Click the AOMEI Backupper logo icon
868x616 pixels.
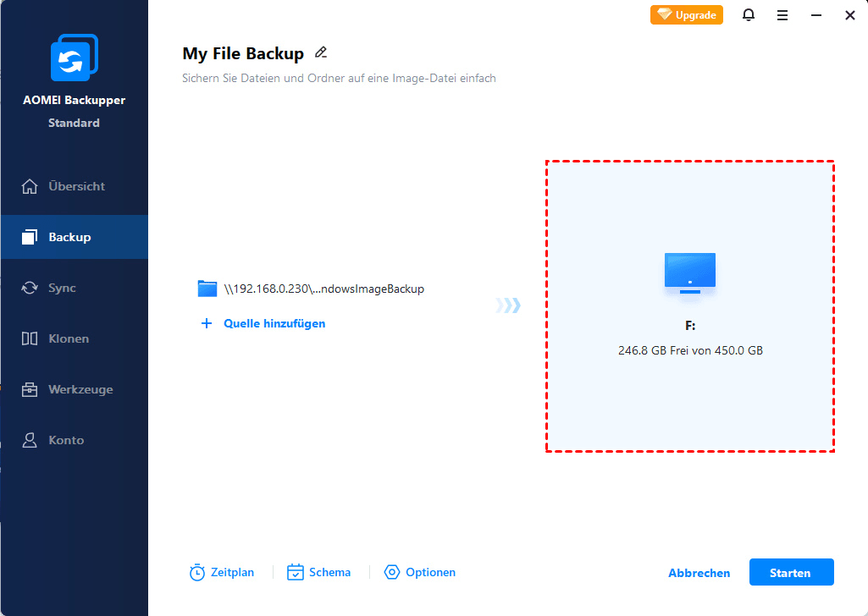pos(75,58)
